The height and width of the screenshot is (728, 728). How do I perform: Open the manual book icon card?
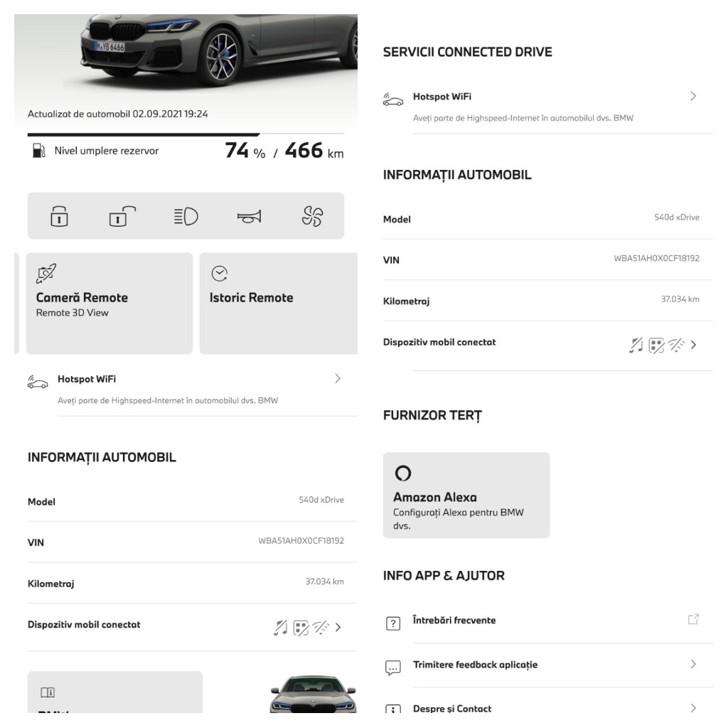[115, 692]
